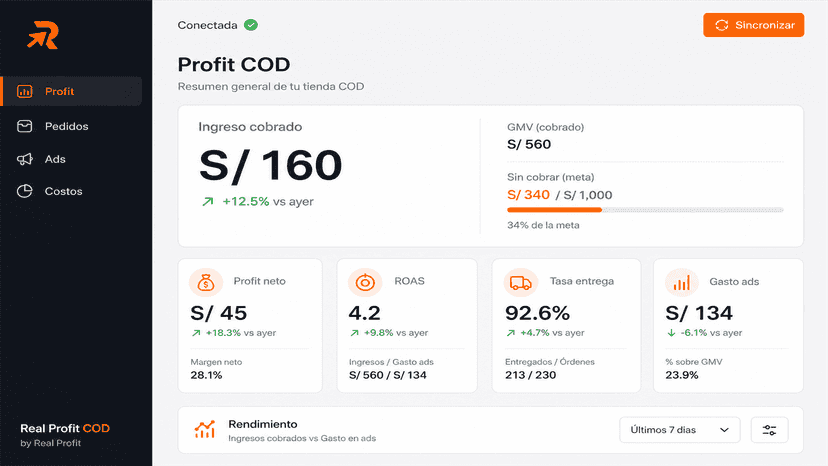This screenshot has width=828, height=466.
Task: Click the text 34% de la meta
Action: pos(543,225)
